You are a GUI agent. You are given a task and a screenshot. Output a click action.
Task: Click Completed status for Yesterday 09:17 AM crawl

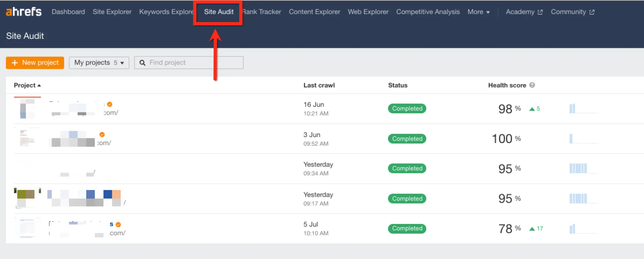point(407,199)
